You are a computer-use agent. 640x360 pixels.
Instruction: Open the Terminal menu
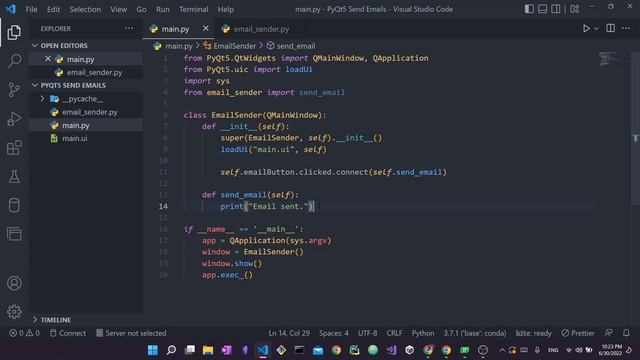click(193, 9)
